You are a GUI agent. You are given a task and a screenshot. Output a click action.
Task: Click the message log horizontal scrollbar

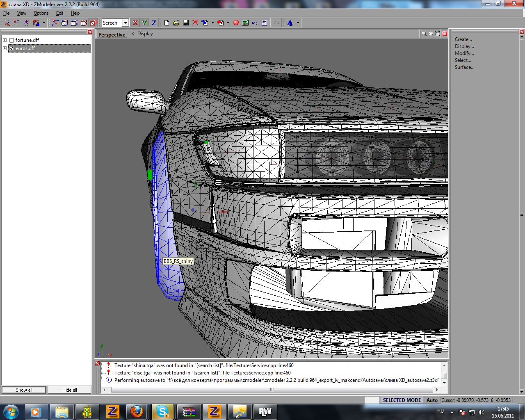(271, 390)
